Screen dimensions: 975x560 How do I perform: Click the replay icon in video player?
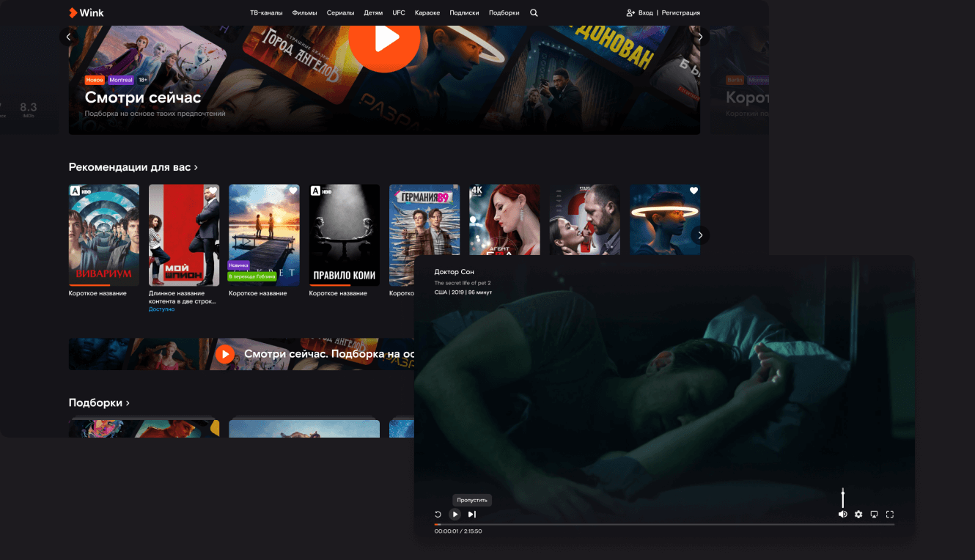point(438,515)
